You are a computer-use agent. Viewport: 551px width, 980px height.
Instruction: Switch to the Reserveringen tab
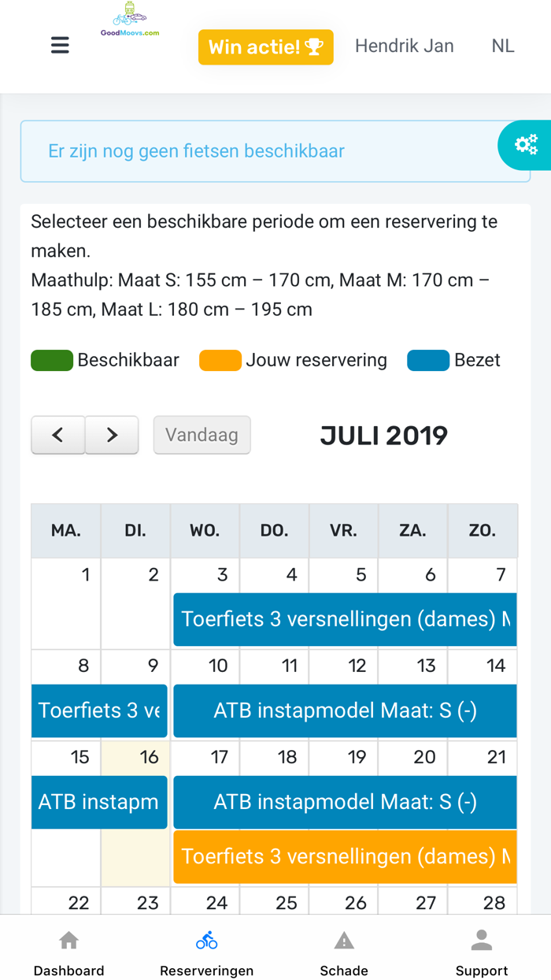click(x=205, y=949)
